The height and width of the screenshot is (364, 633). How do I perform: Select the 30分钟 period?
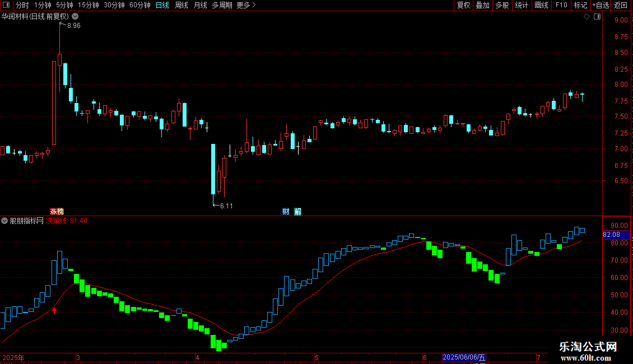(x=114, y=5)
